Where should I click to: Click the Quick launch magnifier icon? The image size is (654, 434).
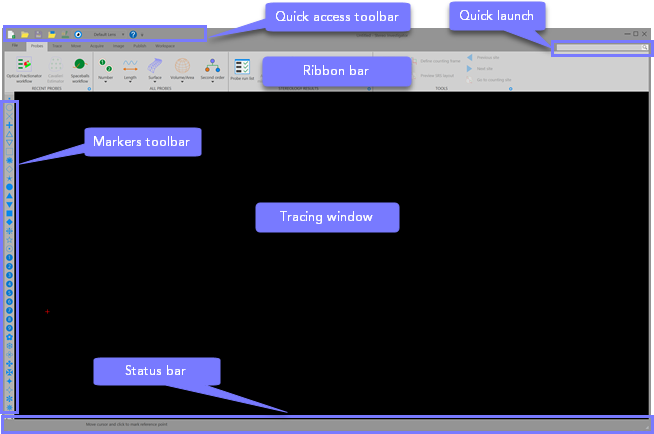click(645, 48)
